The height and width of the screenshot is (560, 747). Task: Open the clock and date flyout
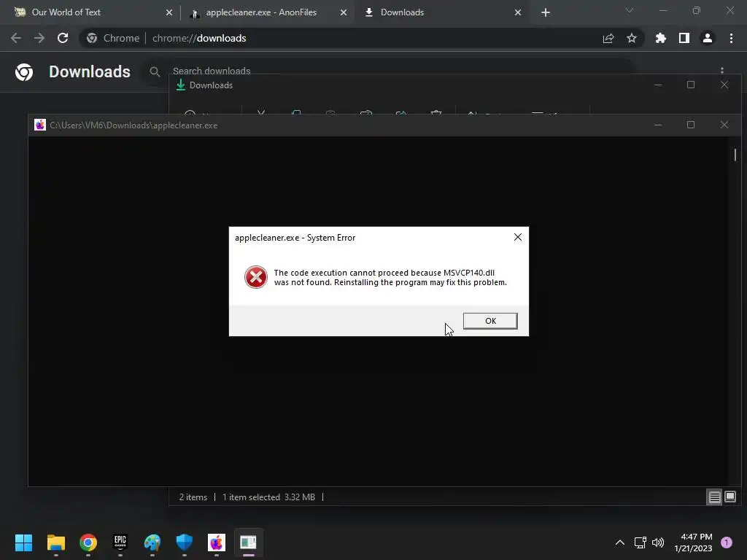tap(693, 542)
